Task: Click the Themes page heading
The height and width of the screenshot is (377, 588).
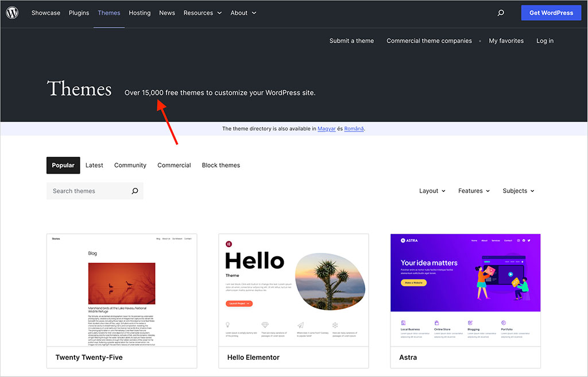Action: click(x=79, y=89)
